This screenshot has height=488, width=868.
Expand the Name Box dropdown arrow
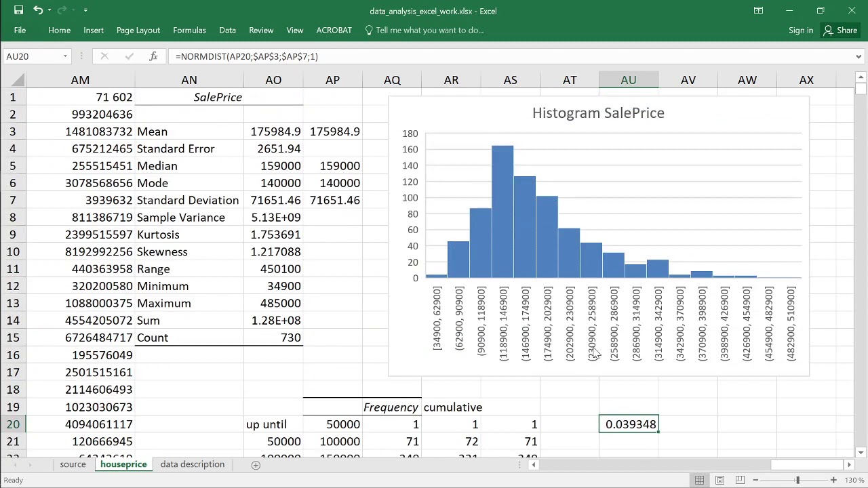tap(65, 56)
